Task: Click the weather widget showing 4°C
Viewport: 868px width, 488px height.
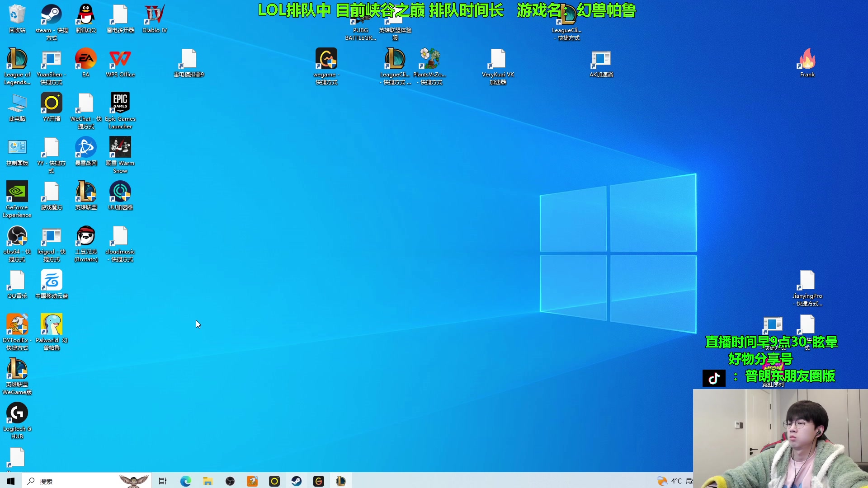Action: pyautogui.click(x=675, y=481)
